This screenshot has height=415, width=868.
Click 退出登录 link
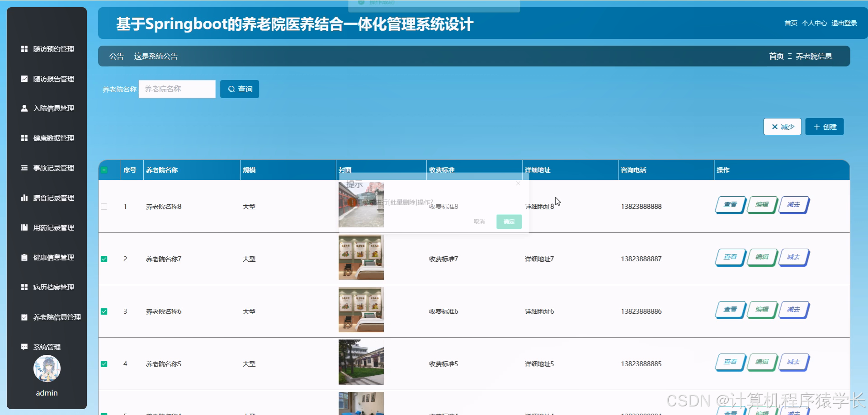coord(844,23)
